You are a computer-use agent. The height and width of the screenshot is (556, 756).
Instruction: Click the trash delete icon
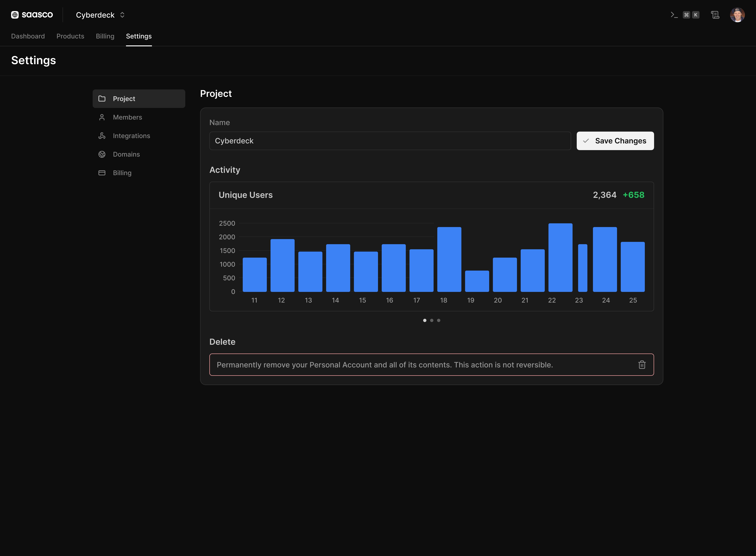pyautogui.click(x=642, y=364)
